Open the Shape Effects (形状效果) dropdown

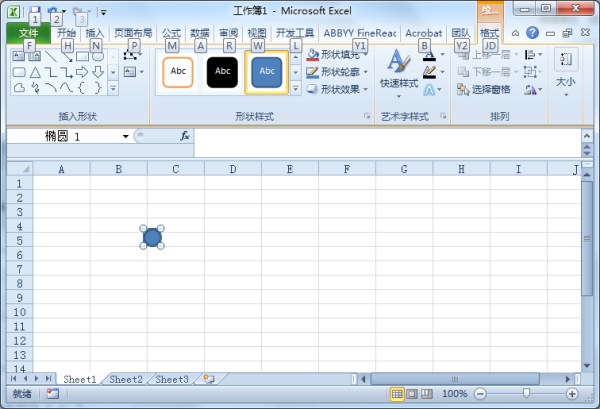tap(337, 89)
